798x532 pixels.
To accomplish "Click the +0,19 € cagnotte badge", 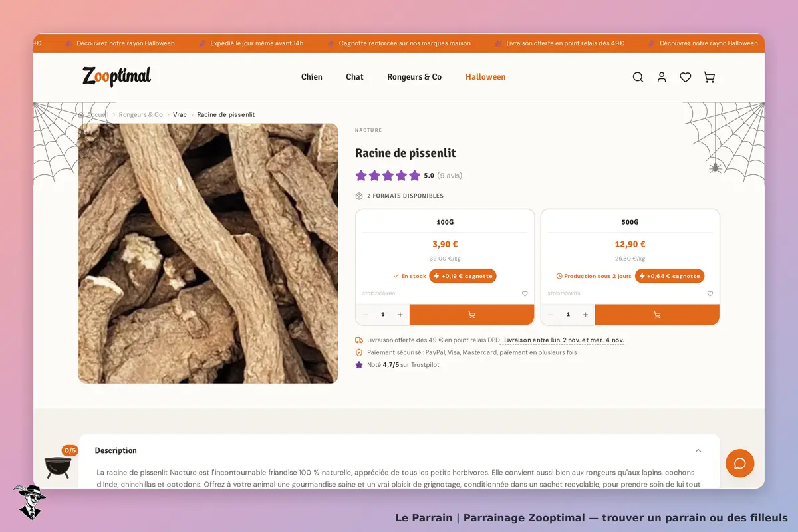I will click(463, 276).
